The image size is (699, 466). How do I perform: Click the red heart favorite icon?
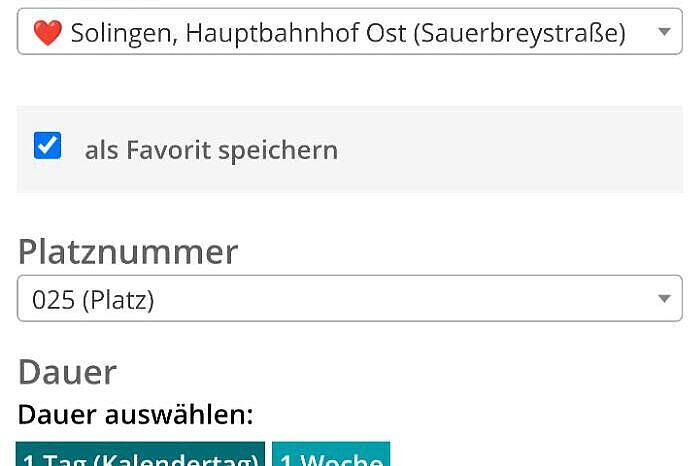tap(47, 33)
